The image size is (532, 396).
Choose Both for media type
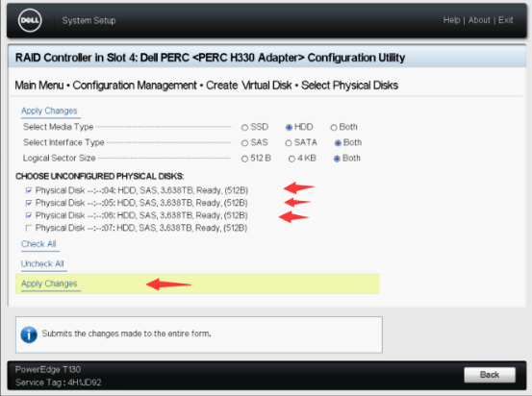(x=334, y=128)
